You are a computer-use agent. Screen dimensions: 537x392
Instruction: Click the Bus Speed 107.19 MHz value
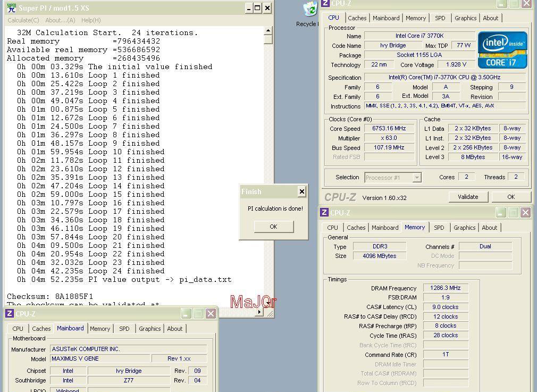click(389, 148)
